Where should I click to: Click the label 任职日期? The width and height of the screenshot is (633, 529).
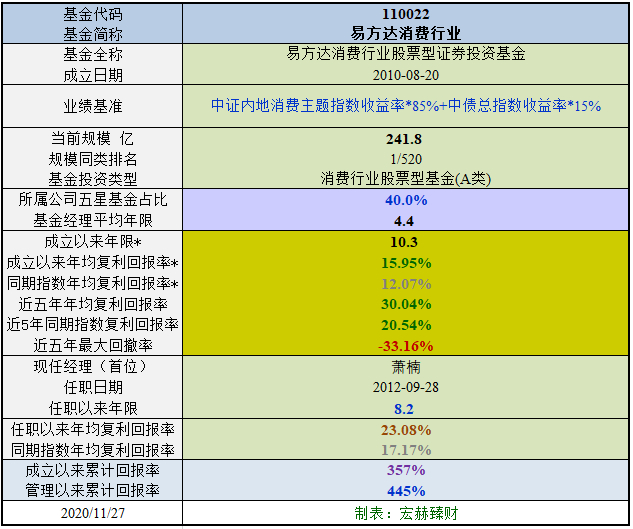tap(93, 388)
